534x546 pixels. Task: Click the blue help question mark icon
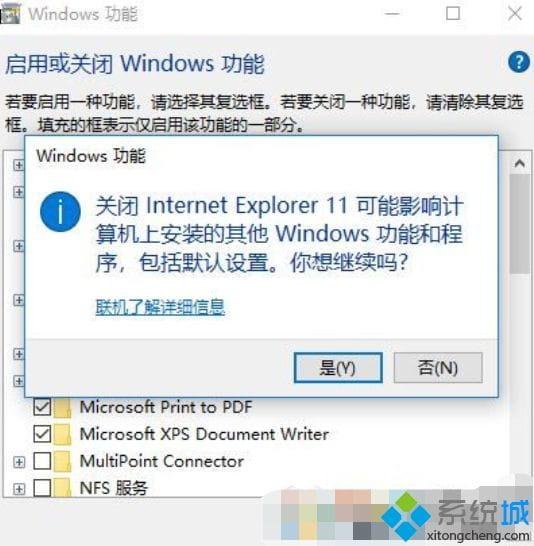pyautogui.click(x=519, y=62)
